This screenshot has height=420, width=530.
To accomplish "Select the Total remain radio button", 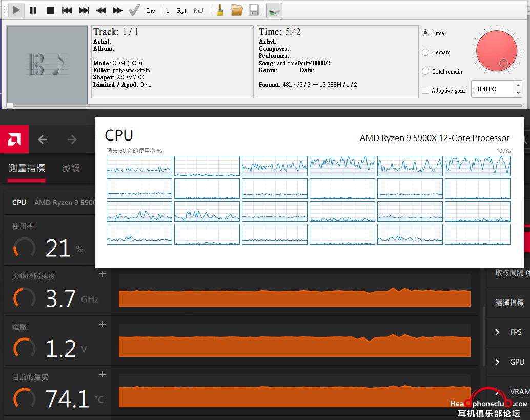I will tap(425, 71).
